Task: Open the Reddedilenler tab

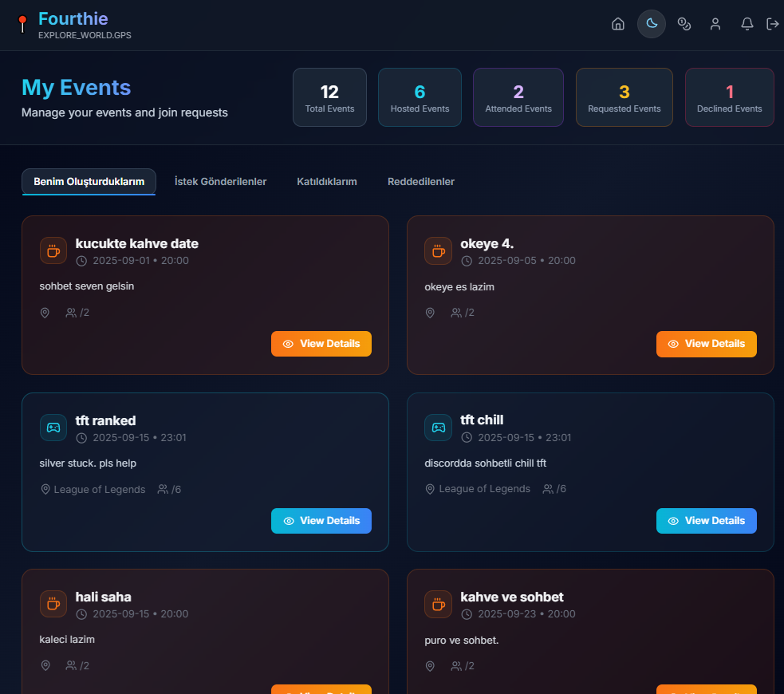Action: 421,182
